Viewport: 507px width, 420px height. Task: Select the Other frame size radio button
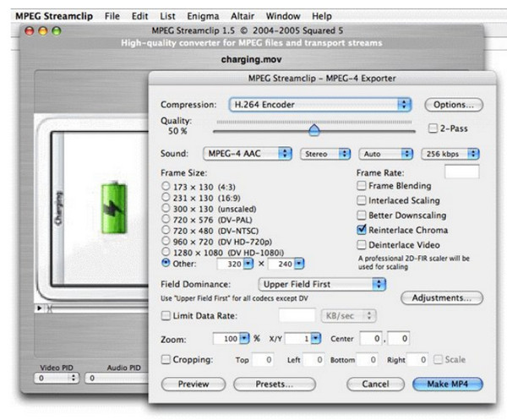pos(166,263)
